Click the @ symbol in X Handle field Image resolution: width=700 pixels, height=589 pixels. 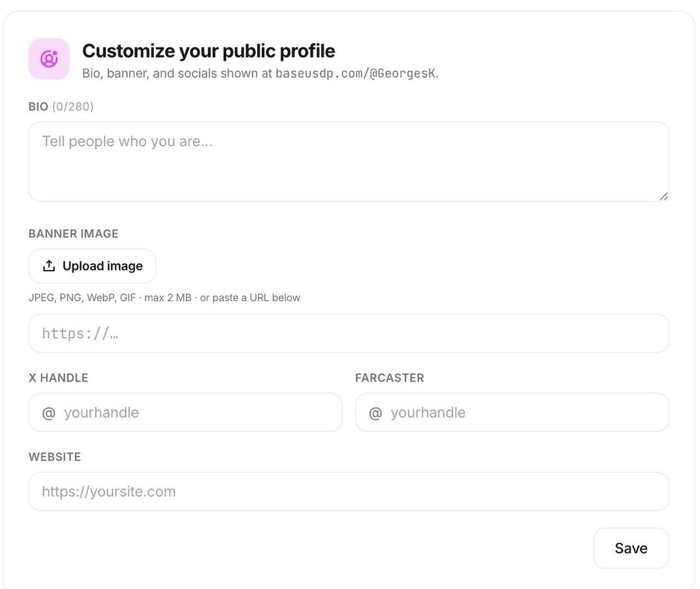49,413
